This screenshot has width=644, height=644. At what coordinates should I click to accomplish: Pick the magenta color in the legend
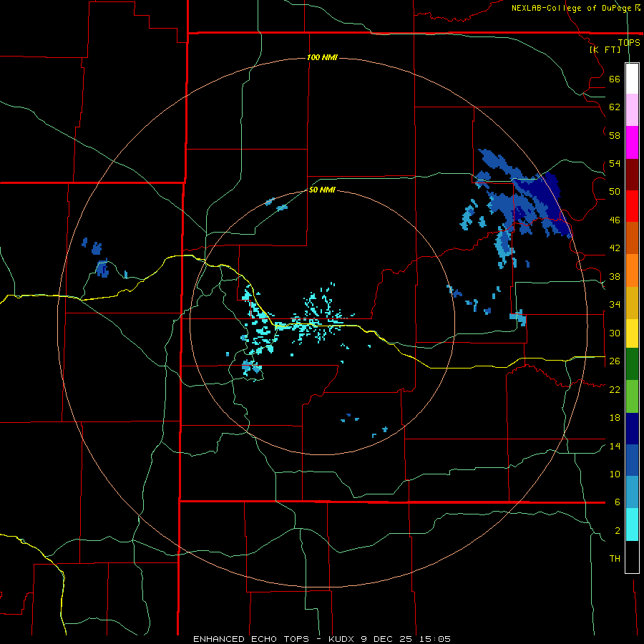click(632, 142)
